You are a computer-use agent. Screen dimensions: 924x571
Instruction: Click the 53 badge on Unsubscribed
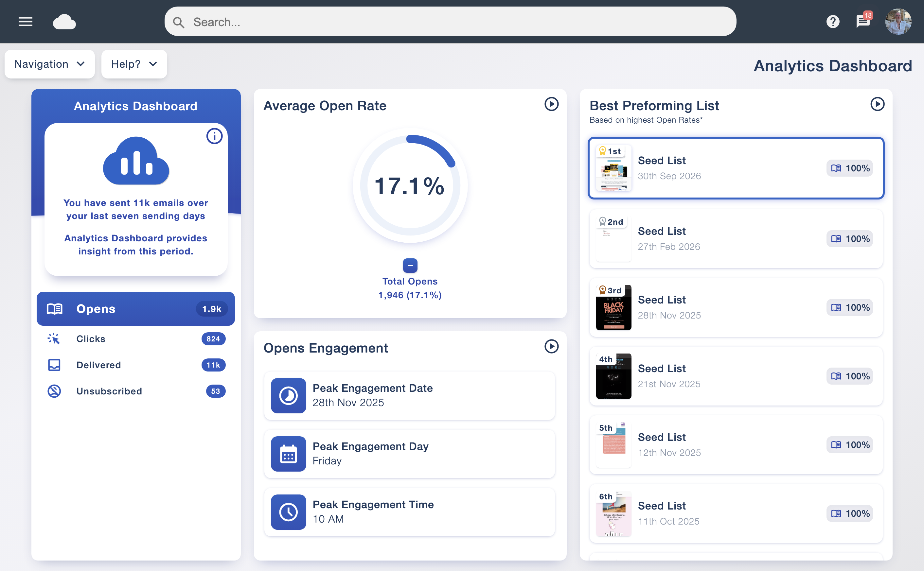(215, 391)
